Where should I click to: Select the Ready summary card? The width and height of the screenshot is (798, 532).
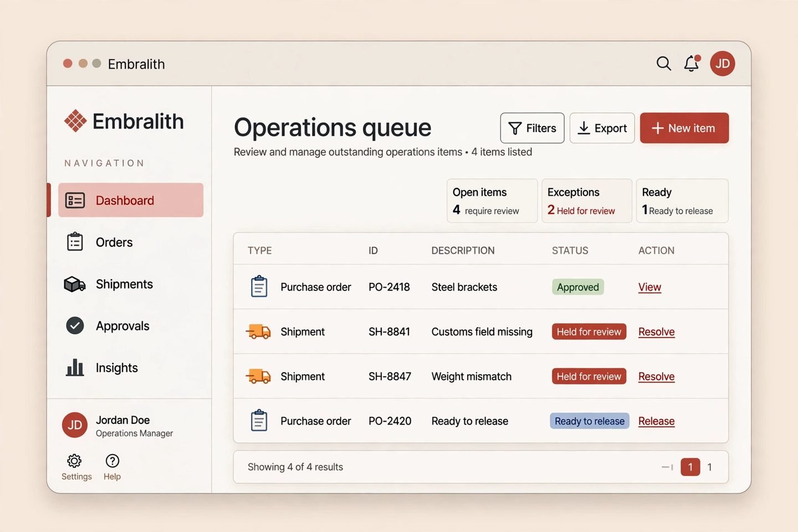tap(682, 201)
